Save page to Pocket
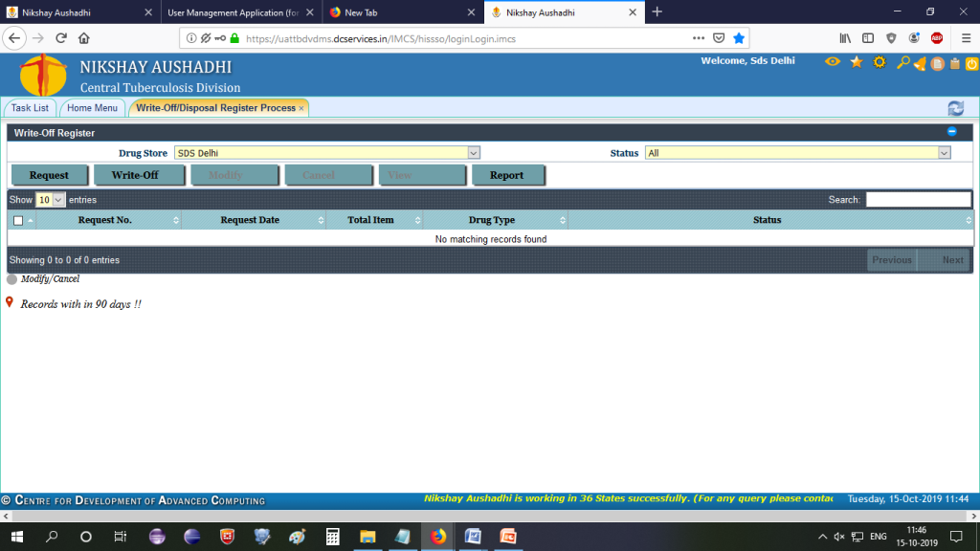Image resolution: width=980 pixels, height=551 pixels. pos(719,38)
